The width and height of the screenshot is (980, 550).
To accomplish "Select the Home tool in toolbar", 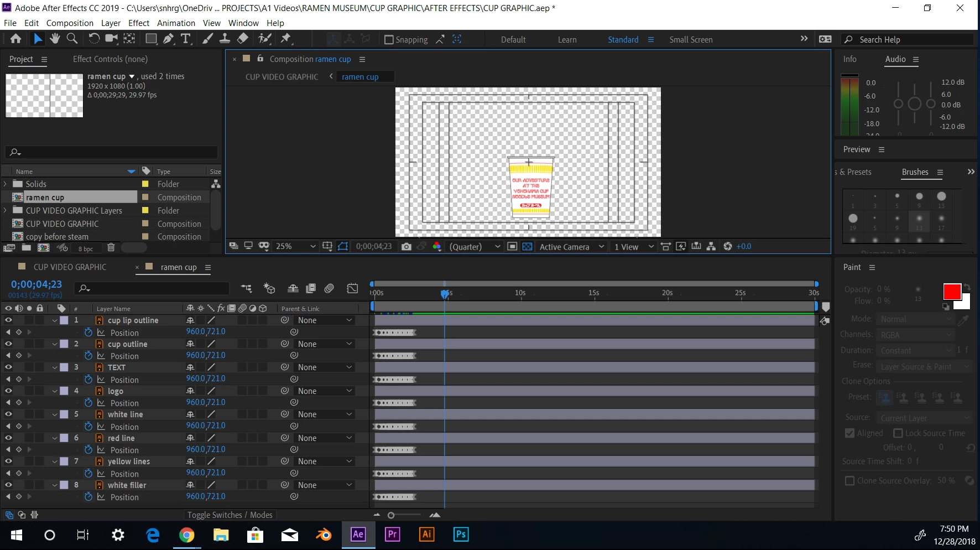I will 16,39.
